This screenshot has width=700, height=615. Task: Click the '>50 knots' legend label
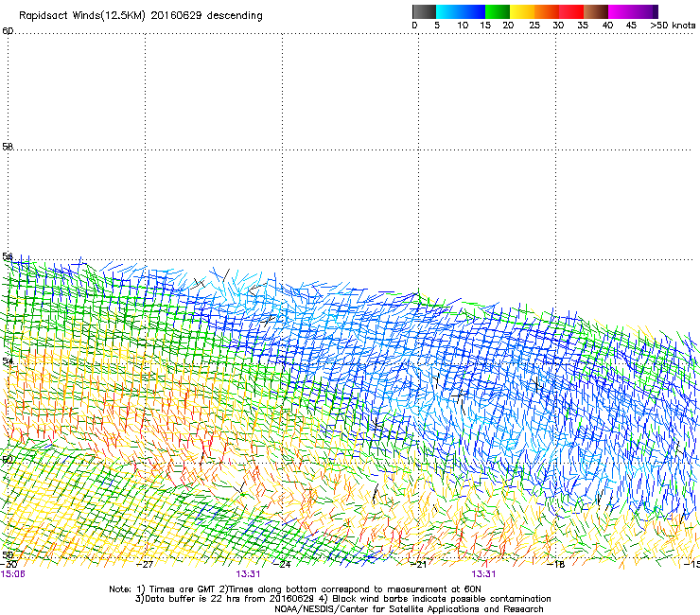pos(673,26)
